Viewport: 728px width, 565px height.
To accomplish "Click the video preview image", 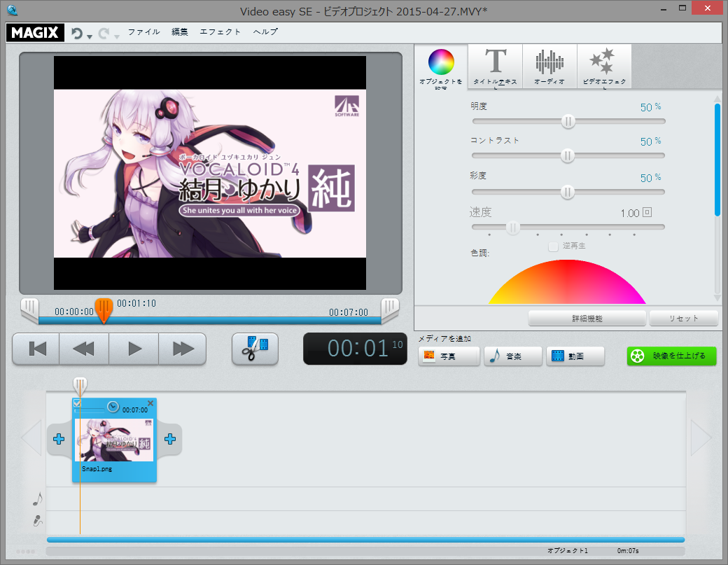I will click(210, 173).
